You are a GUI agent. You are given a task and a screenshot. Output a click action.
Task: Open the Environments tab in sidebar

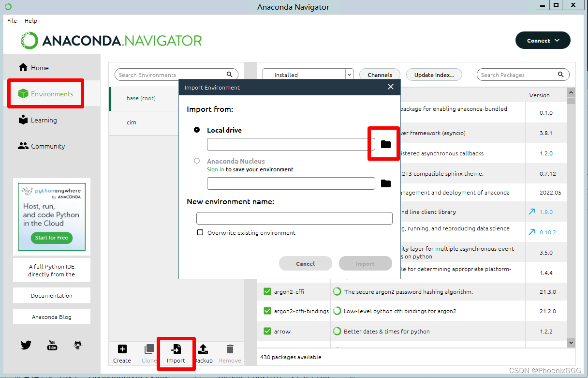click(46, 94)
